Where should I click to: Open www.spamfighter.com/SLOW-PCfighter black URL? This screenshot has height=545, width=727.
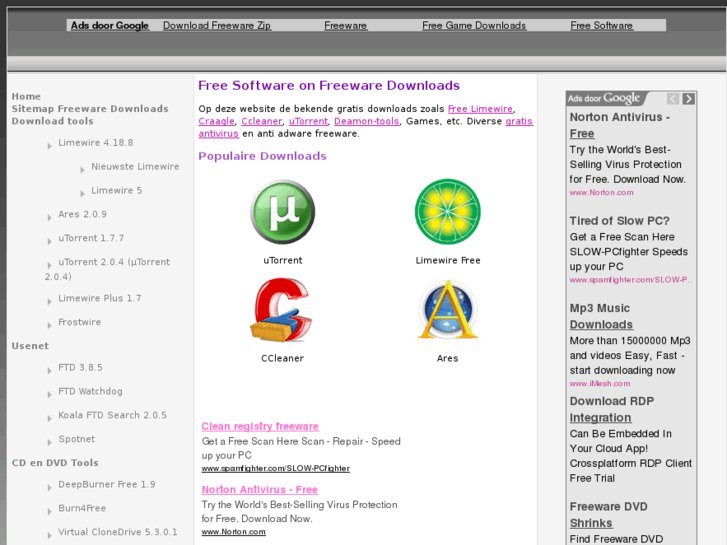(275, 468)
